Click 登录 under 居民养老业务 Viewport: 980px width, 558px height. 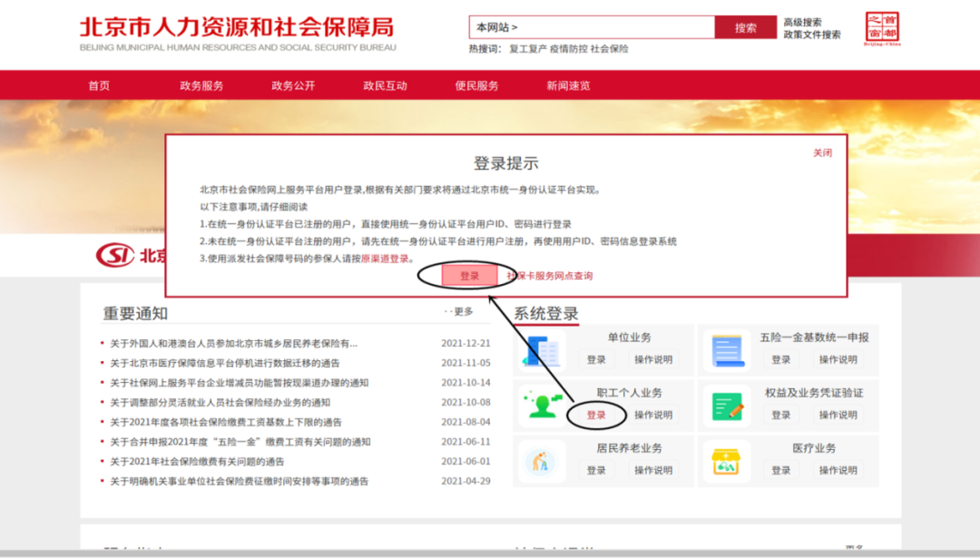[x=596, y=470]
